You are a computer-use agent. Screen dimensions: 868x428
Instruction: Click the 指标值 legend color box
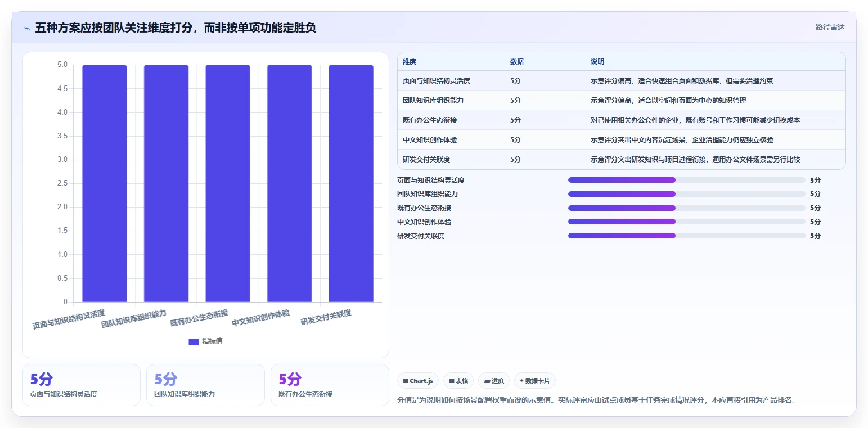pos(194,341)
